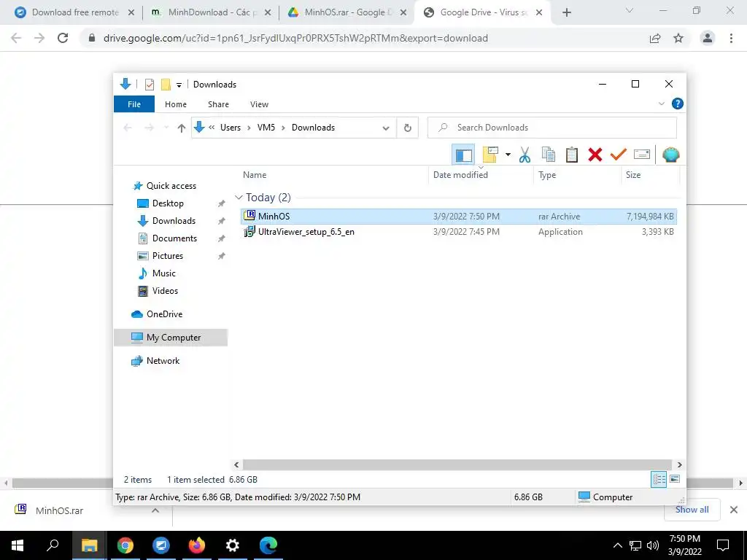Bookmark this page with star icon

pos(678,38)
